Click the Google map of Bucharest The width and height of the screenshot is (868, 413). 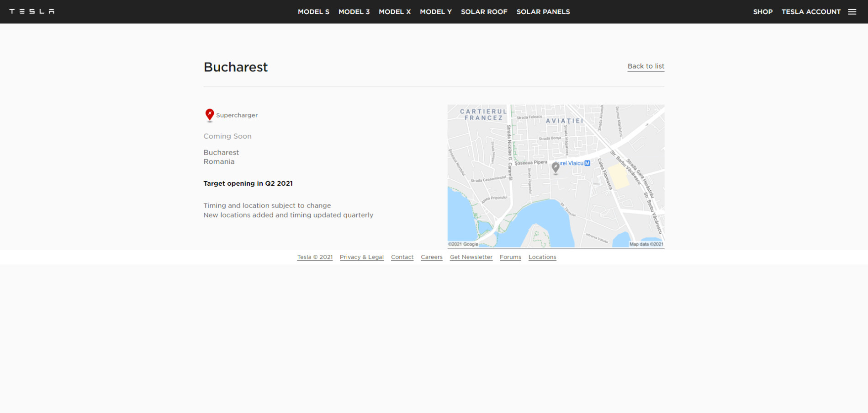[556, 176]
